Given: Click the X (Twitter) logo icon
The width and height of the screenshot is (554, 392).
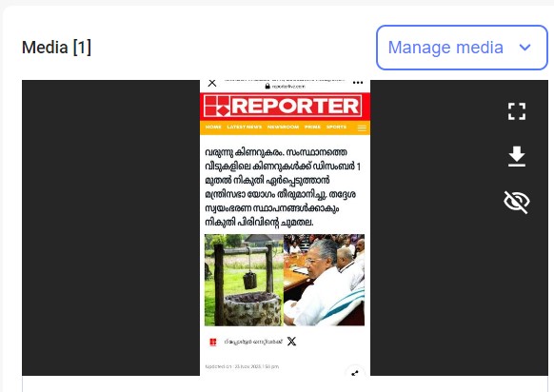Looking at the screenshot, I should pos(291,342).
